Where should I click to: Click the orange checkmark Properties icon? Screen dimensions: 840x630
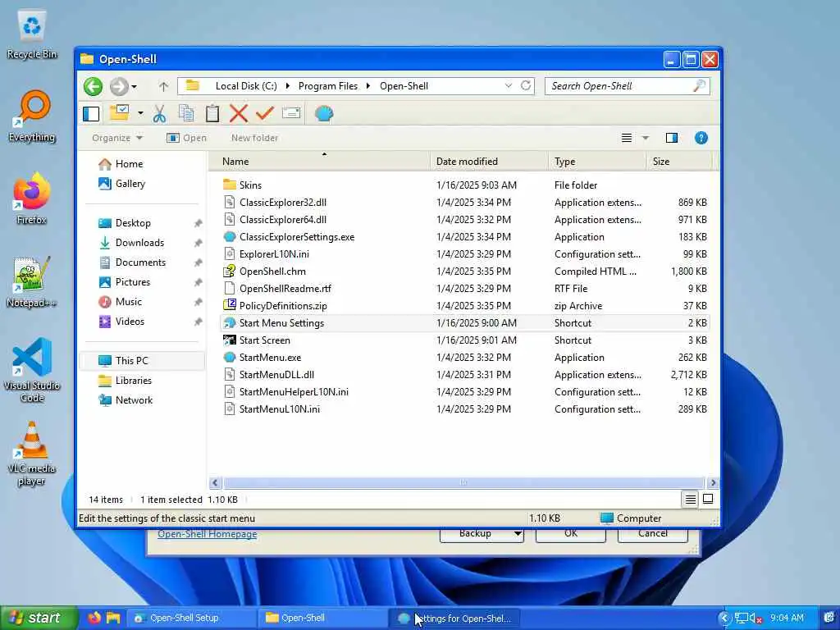pyautogui.click(x=265, y=113)
